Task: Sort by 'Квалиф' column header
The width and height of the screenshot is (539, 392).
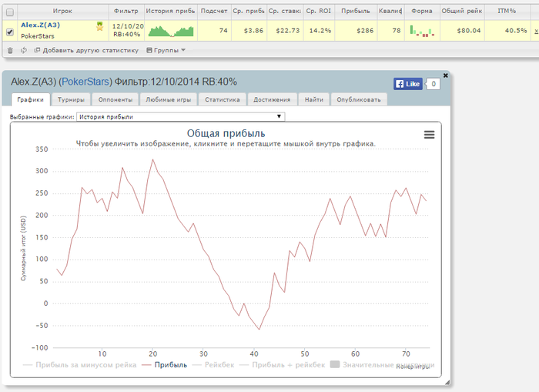Action: (x=390, y=11)
